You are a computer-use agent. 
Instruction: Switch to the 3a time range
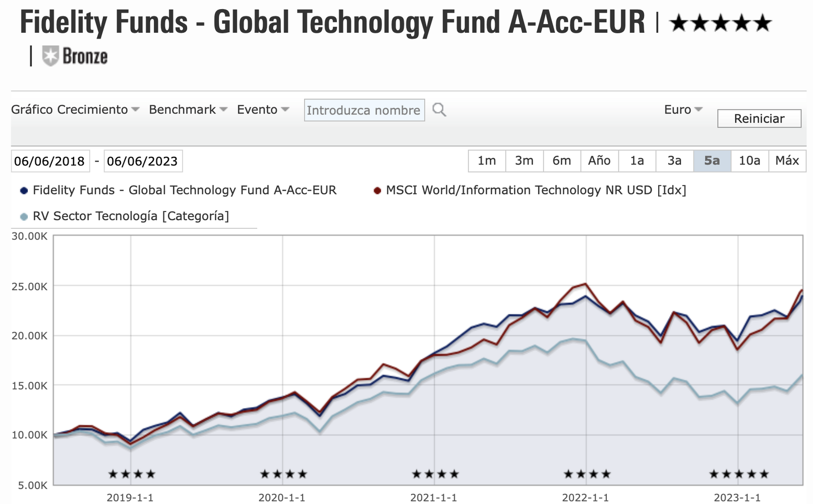(x=674, y=161)
